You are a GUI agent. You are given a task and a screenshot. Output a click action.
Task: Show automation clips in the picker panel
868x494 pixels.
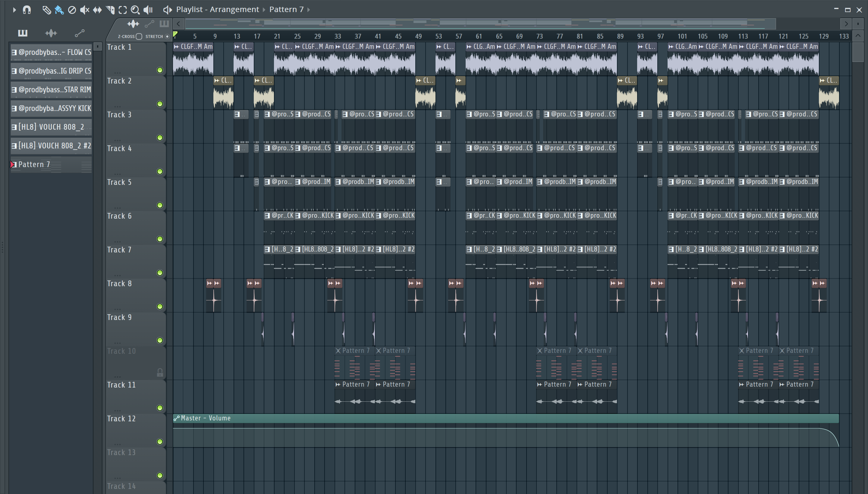(79, 33)
